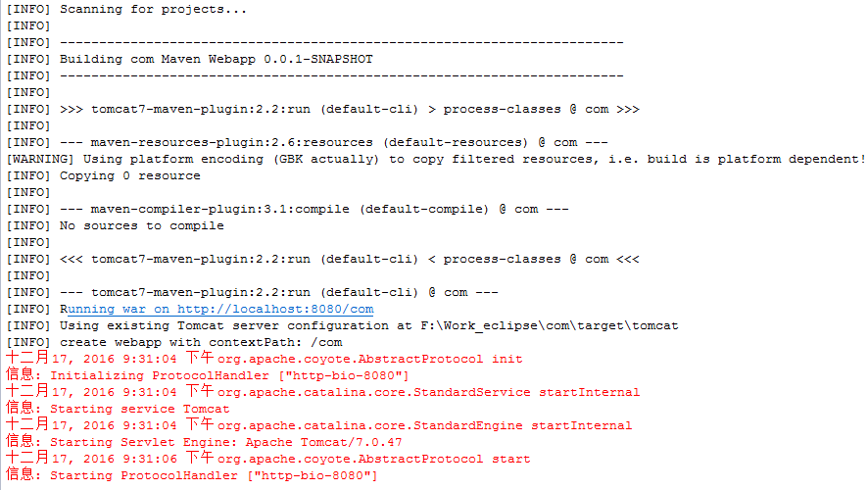Click the maven-resources-plugin:2.6:resources line
Viewport: 868px width, 490px height.
point(307,143)
